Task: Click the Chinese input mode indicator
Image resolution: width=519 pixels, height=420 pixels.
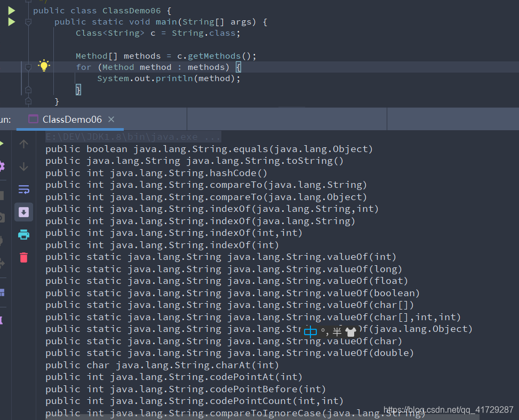Action: coord(310,331)
